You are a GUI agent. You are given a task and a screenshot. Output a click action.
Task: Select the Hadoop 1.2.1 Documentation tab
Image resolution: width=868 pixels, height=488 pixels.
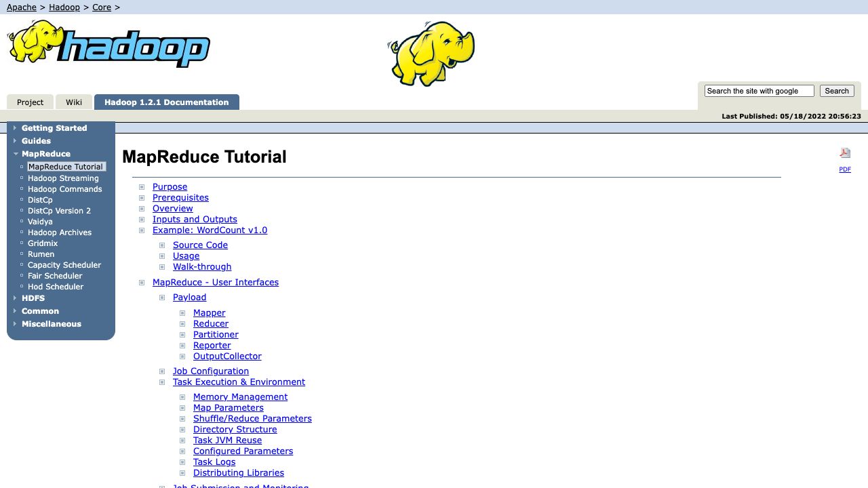tap(166, 102)
